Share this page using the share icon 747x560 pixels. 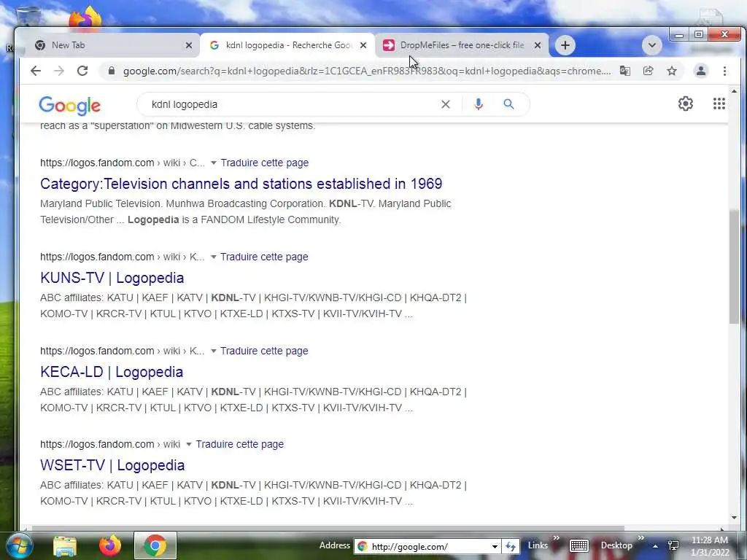click(x=648, y=71)
